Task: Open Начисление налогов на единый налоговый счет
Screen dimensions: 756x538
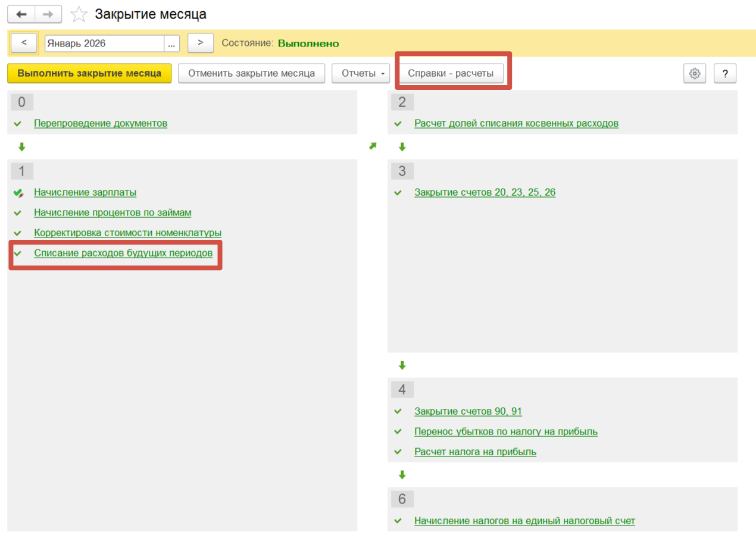Action: tap(524, 521)
